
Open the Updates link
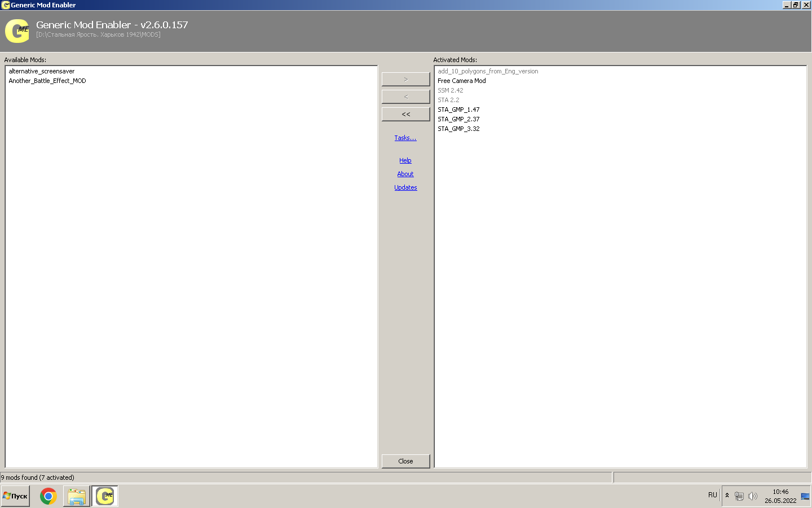point(405,187)
